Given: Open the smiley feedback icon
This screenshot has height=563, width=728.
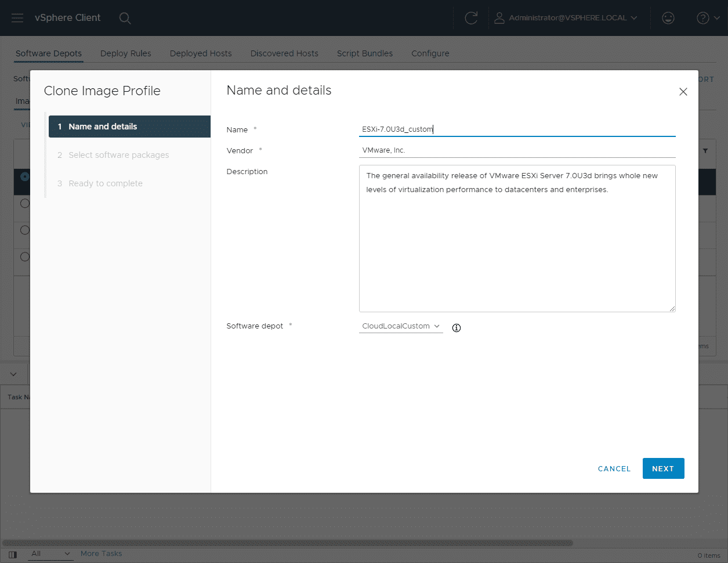Looking at the screenshot, I should point(668,18).
